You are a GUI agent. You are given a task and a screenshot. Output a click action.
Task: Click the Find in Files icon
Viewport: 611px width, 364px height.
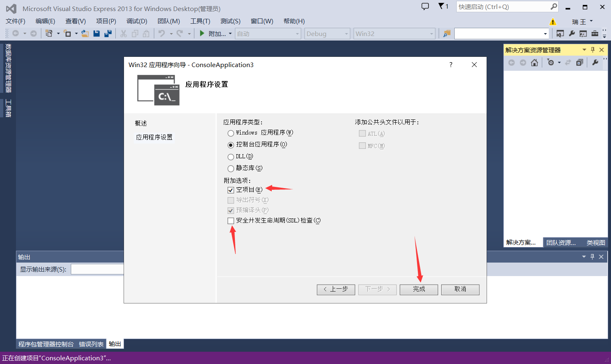(447, 34)
